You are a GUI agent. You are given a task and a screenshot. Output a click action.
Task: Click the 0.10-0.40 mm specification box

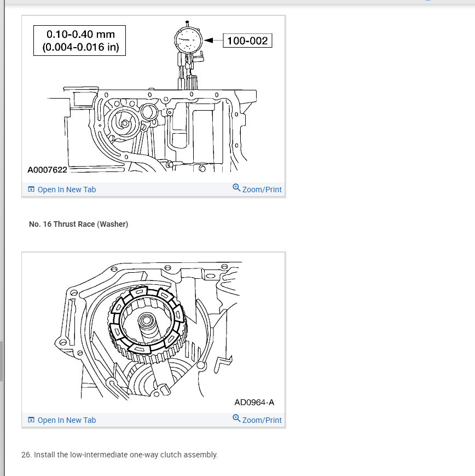coord(79,41)
